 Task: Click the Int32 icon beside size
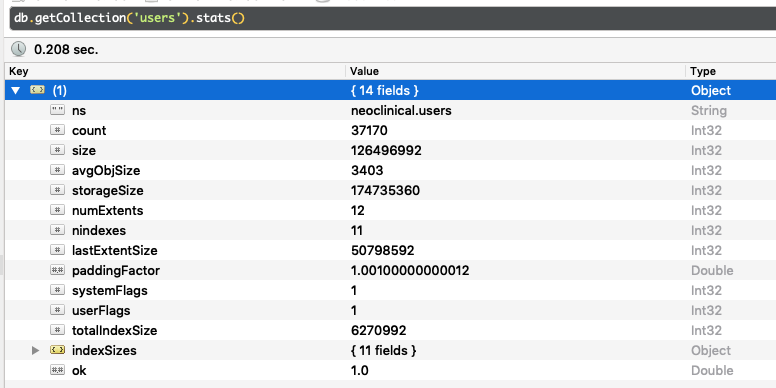pyautogui.click(x=57, y=150)
